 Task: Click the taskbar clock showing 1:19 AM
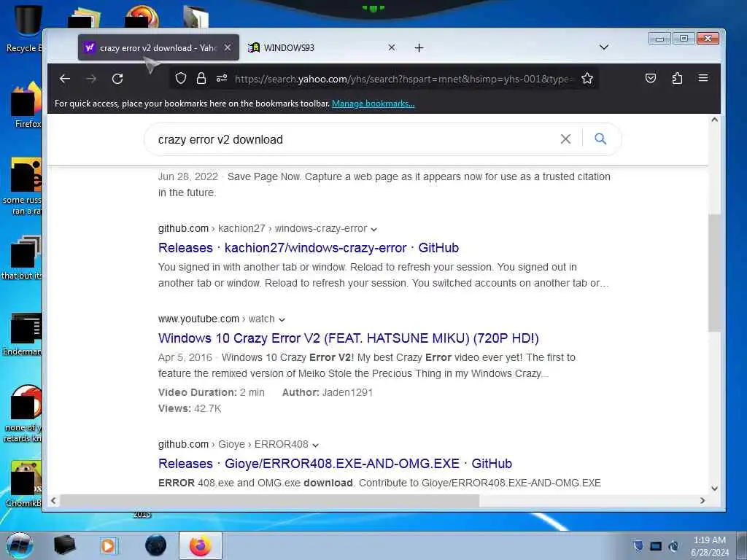710,546
